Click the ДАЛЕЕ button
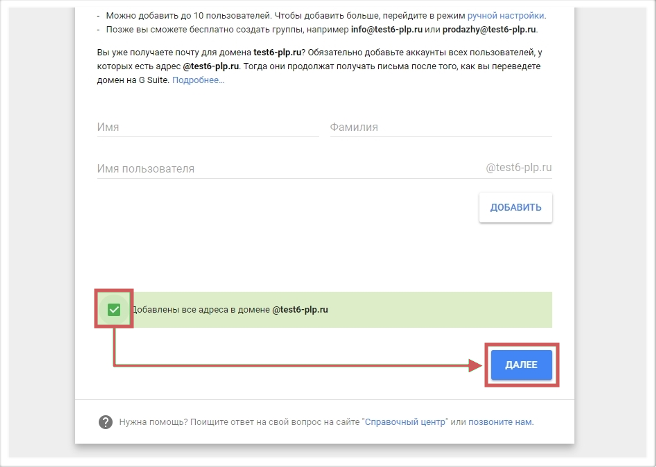Viewport: 656px width, 467px height. coord(521,365)
